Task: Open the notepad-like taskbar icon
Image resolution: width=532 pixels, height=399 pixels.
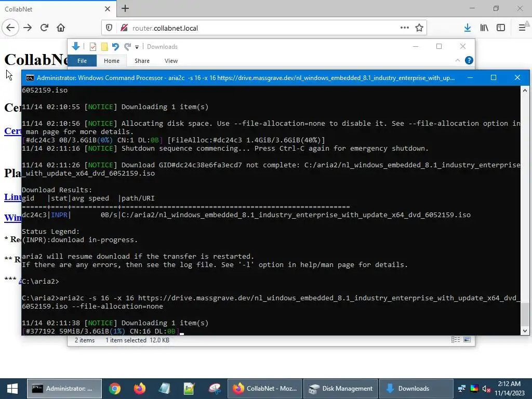Action: coord(164,389)
